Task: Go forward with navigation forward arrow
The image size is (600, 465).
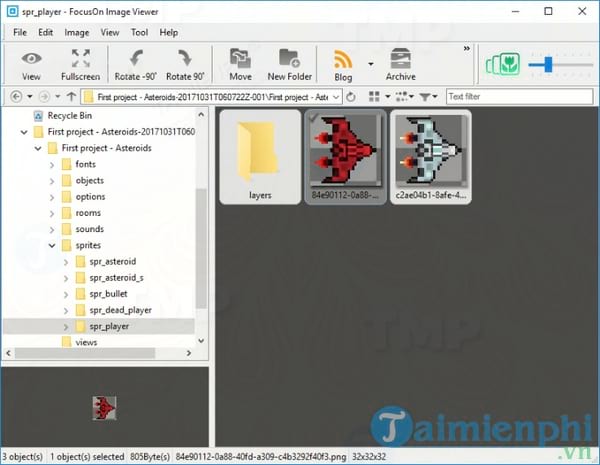Action: click(44, 97)
